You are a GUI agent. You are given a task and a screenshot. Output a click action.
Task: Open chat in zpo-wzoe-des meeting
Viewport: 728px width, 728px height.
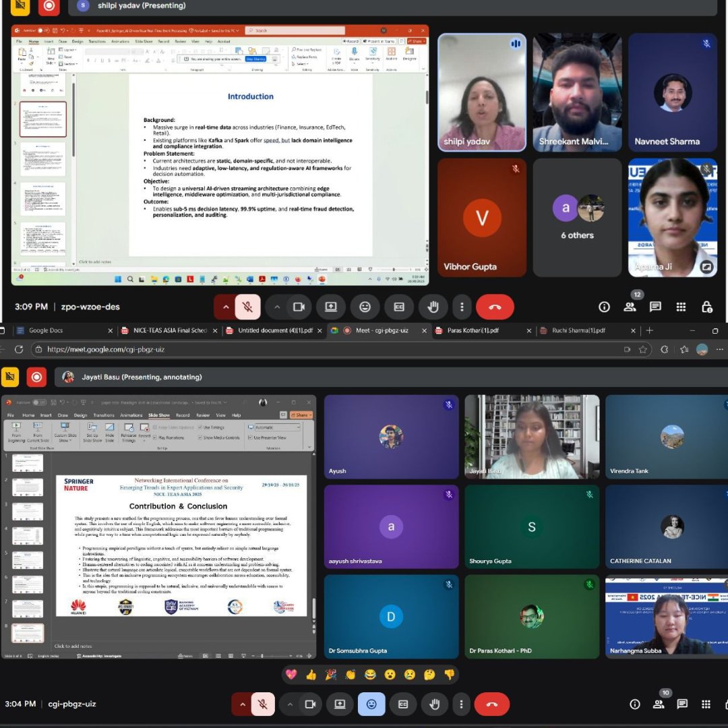click(x=656, y=307)
